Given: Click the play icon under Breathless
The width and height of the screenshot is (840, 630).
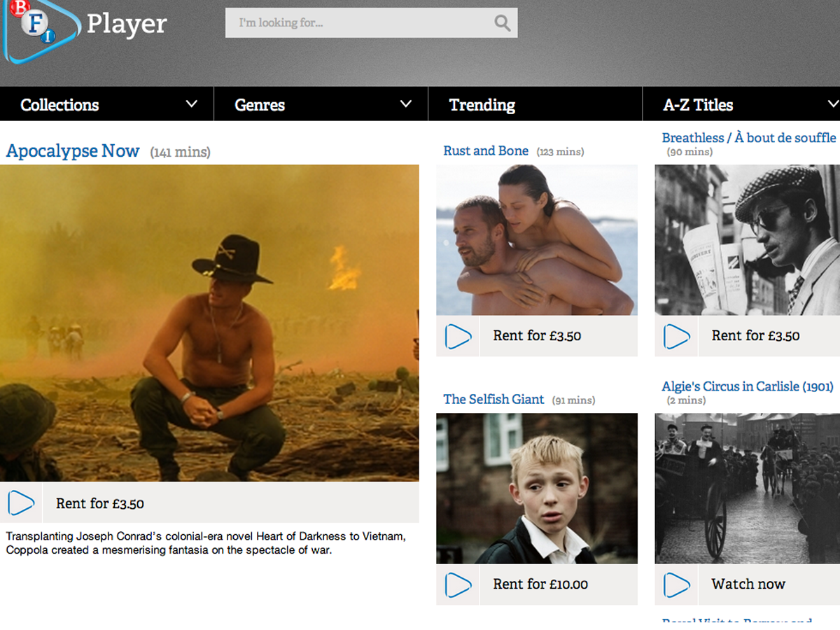Looking at the screenshot, I should point(676,336).
